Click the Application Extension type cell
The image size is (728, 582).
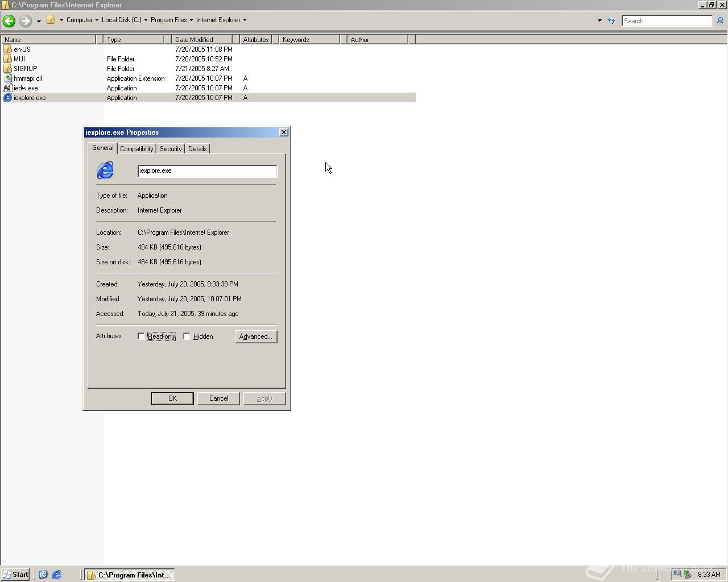pyautogui.click(x=135, y=78)
